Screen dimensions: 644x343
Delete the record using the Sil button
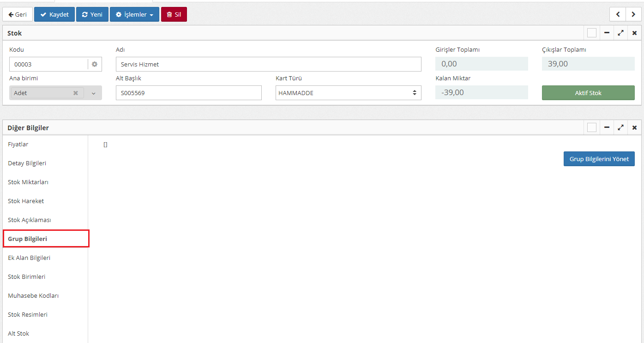[x=174, y=14]
